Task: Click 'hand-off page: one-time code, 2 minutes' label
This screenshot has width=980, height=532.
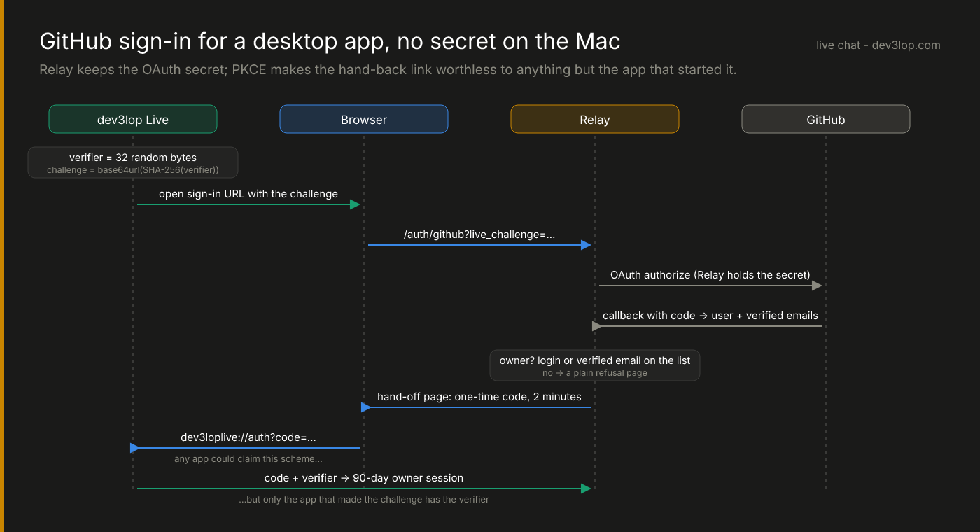Action: [x=479, y=397]
